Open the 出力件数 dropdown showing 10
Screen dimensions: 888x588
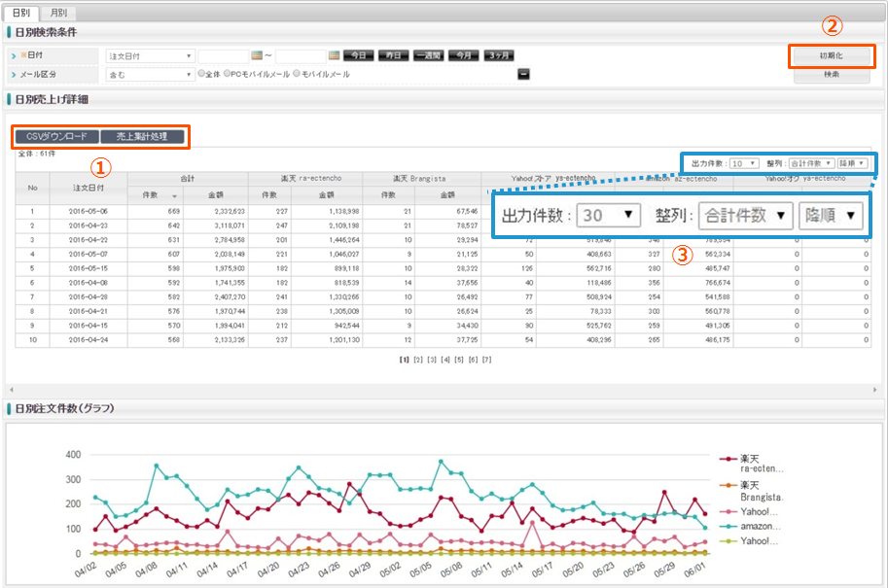744,163
